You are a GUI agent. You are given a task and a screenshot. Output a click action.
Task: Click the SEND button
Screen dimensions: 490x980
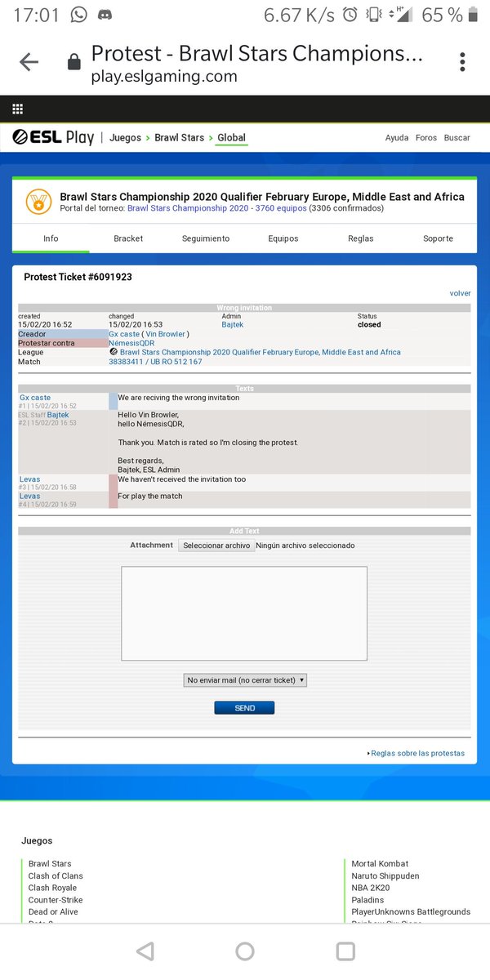[x=244, y=708]
